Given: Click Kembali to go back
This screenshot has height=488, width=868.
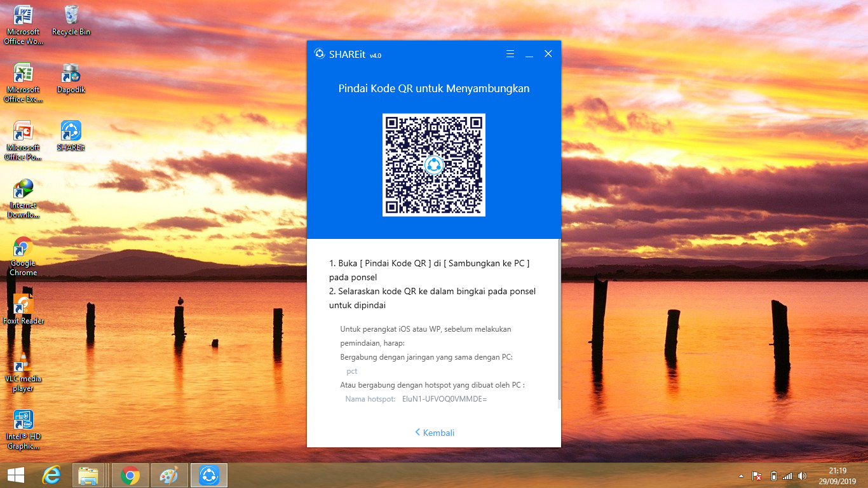Looking at the screenshot, I should click(x=434, y=433).
